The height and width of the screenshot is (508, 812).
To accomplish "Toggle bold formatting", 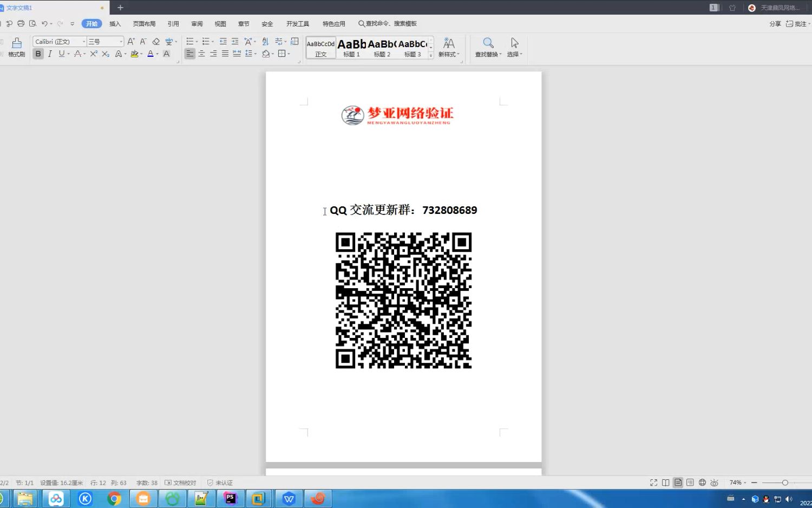I will click(x=38, y=54).
